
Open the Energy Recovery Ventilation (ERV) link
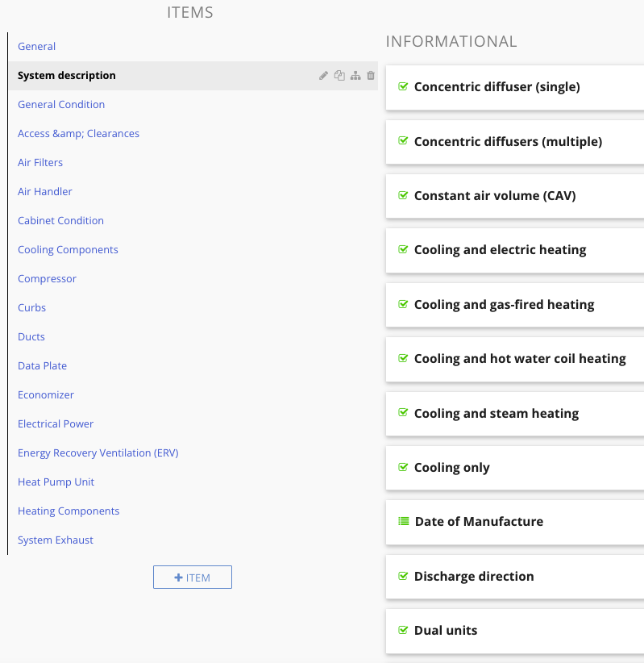[x=98, y=452]
